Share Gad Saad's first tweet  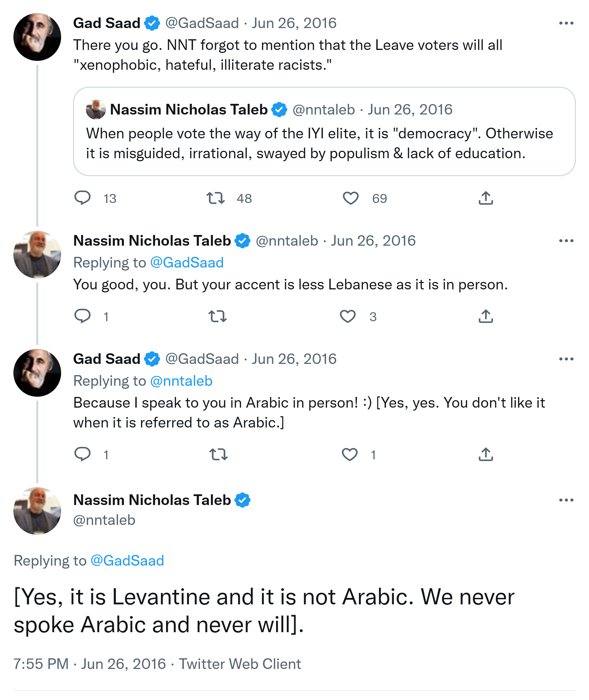coord(485,198)
